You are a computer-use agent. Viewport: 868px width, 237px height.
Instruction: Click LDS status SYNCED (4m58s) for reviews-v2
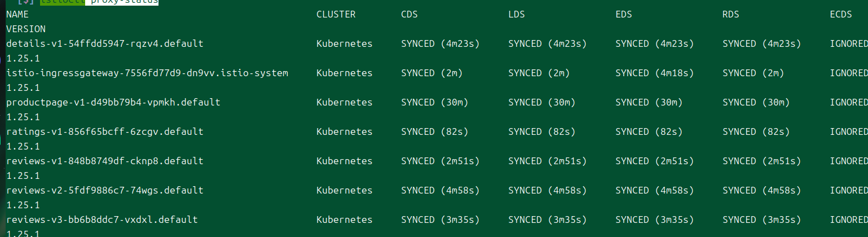(x=548, y=190)
